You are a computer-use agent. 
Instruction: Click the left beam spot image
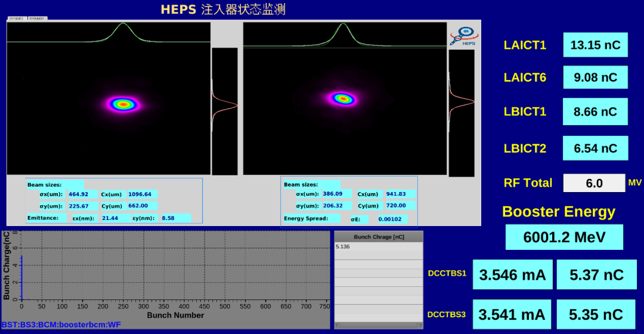tap(123, 104)
